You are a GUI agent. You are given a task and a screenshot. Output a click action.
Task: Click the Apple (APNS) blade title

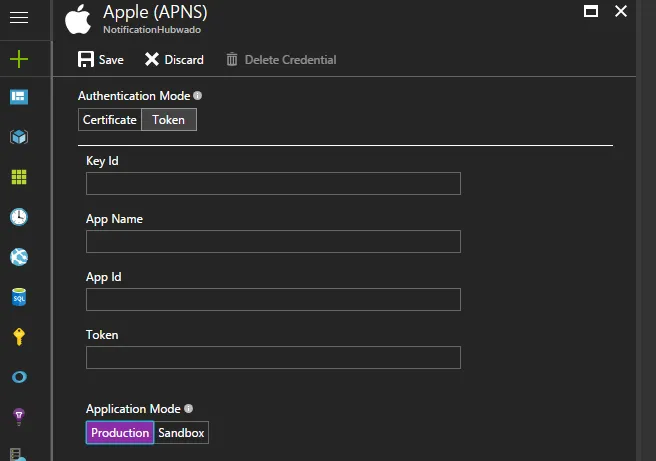coord(155,12)
